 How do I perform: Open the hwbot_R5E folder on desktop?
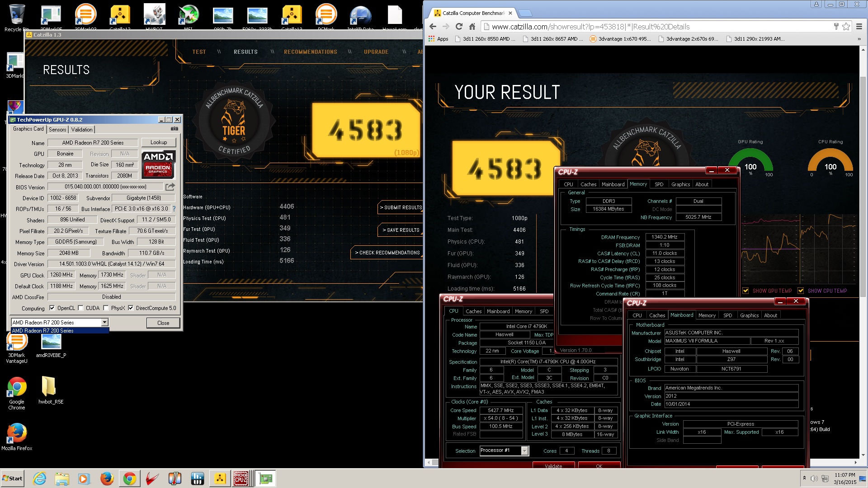[51, 390]
